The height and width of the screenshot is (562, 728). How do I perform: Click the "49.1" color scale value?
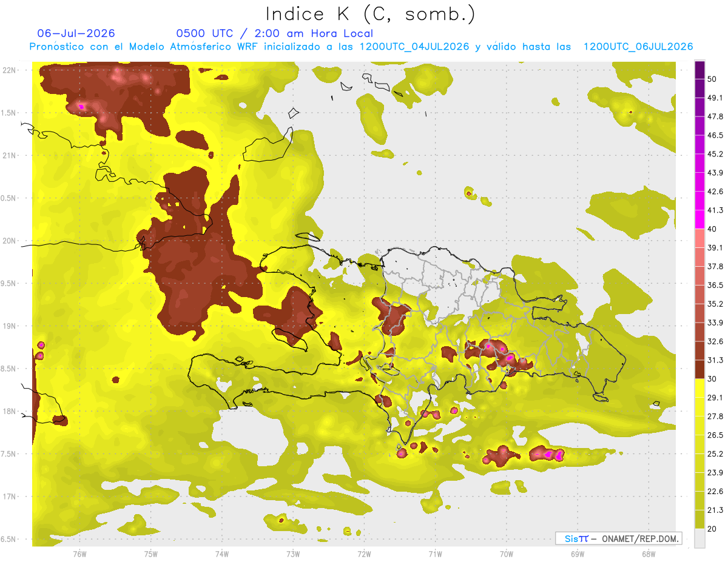point(715,98)
